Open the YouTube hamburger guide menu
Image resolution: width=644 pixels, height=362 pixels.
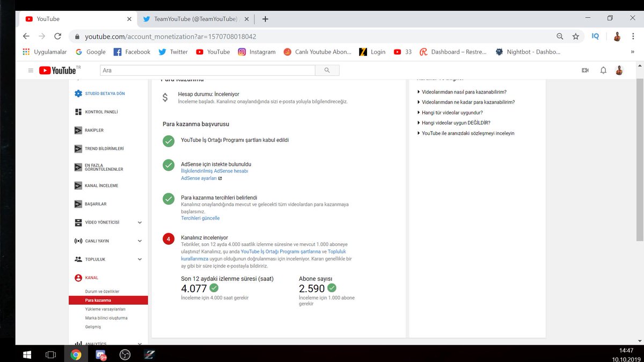(x=31, y=70)
